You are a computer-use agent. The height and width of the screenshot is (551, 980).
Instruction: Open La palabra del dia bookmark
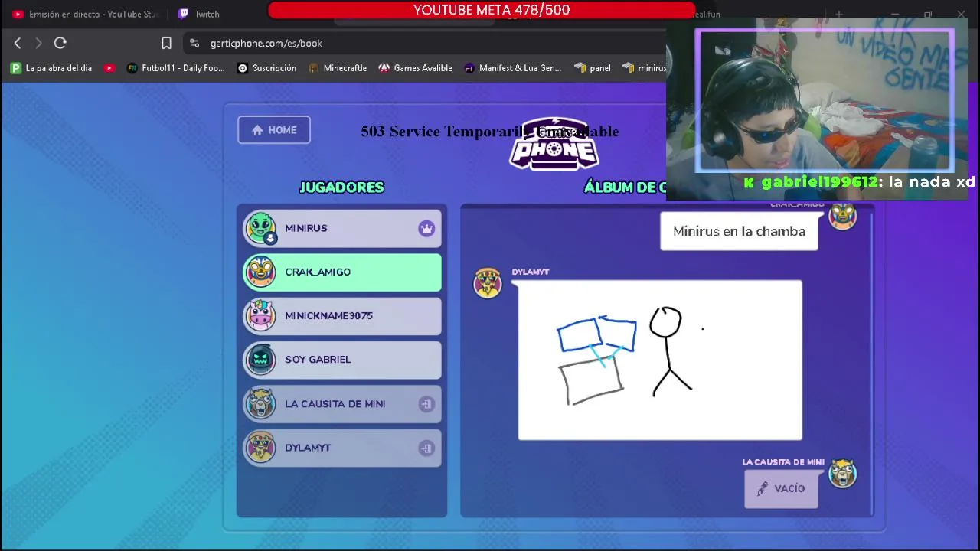pyautogui.click(x=51, y=68)
